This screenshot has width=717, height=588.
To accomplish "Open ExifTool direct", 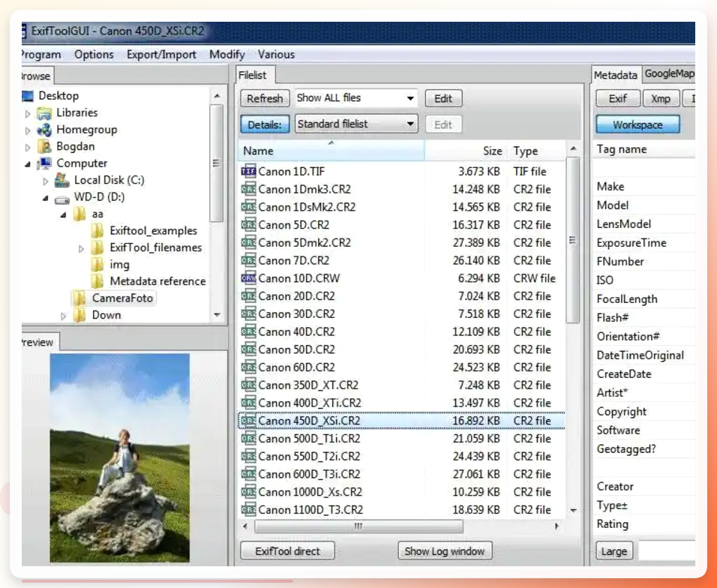I will 287,551.
